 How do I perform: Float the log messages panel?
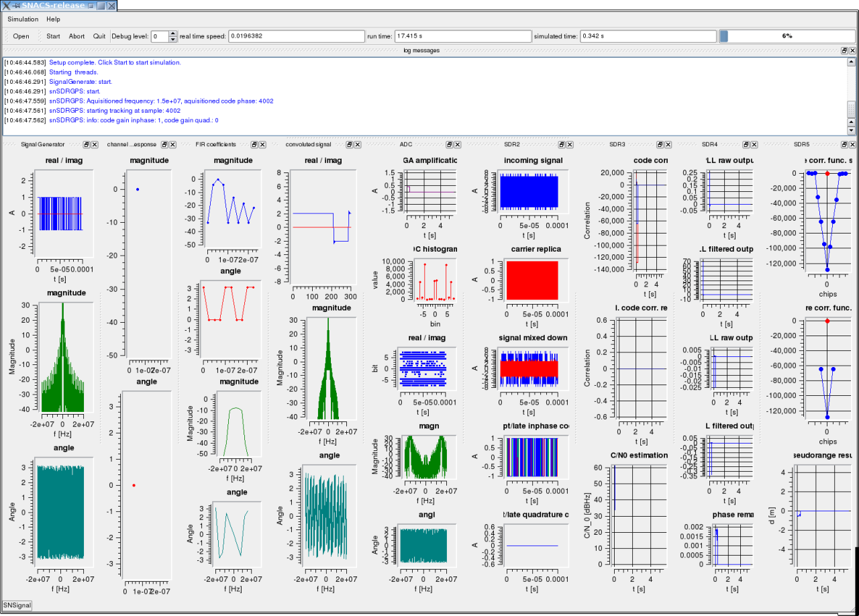point(844,50)
